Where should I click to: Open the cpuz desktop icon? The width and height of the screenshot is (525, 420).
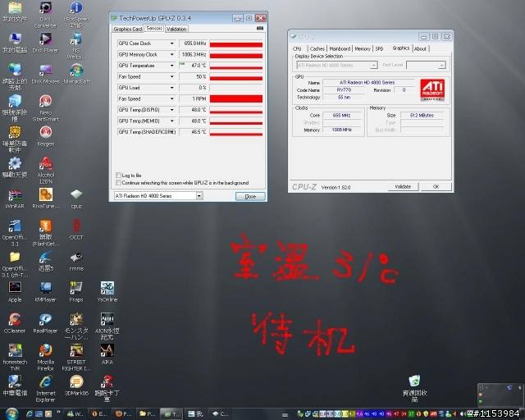coord(76,199)
